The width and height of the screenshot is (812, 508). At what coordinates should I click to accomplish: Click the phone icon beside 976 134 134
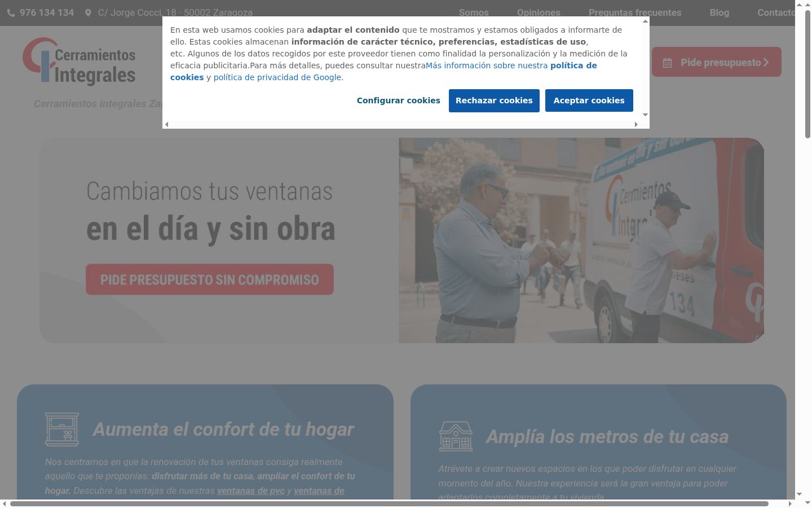[11, 13]
